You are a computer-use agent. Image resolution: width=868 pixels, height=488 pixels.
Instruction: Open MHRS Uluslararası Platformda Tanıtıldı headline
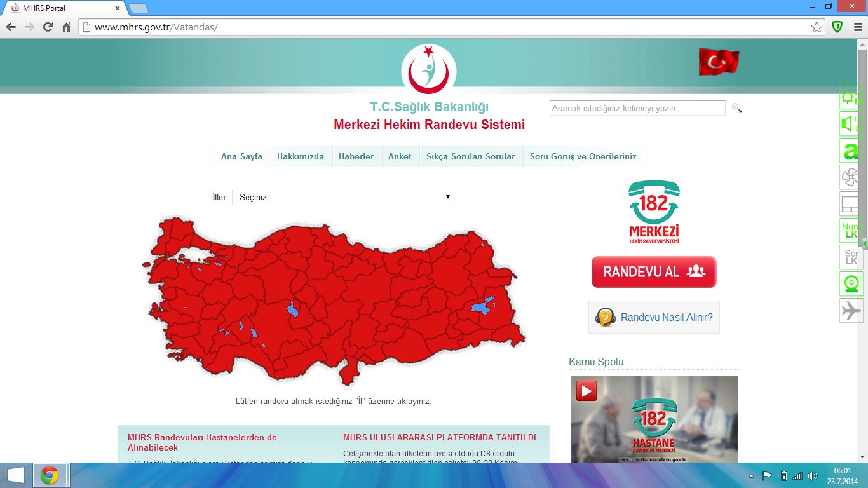[x=440, y=437]
